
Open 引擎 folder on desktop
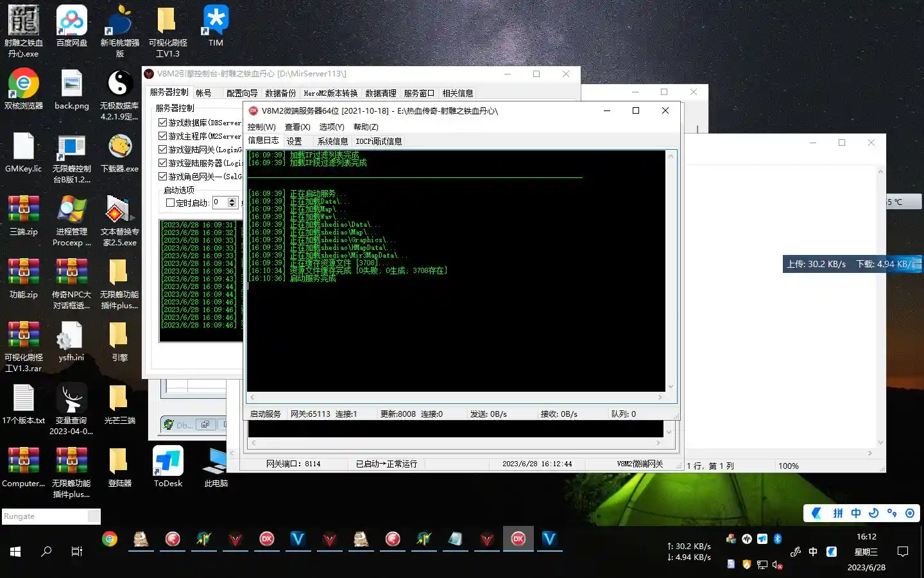click(x=120, y=341)
